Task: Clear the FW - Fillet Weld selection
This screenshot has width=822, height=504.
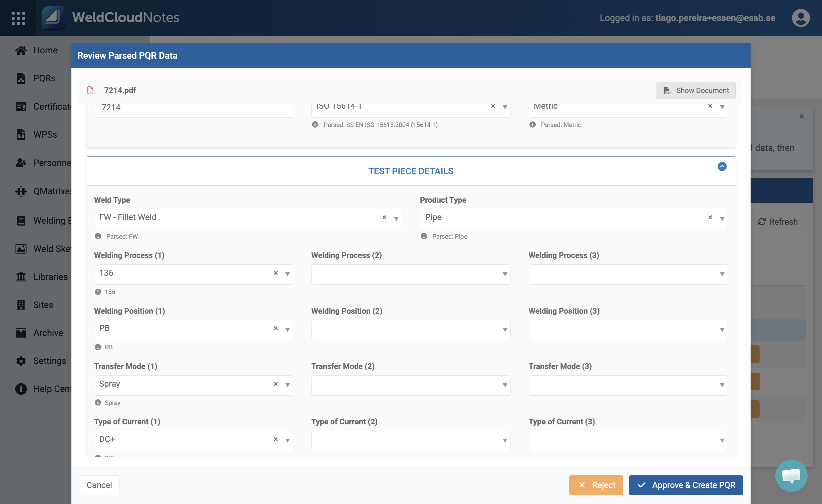Action: click(384, 217)
